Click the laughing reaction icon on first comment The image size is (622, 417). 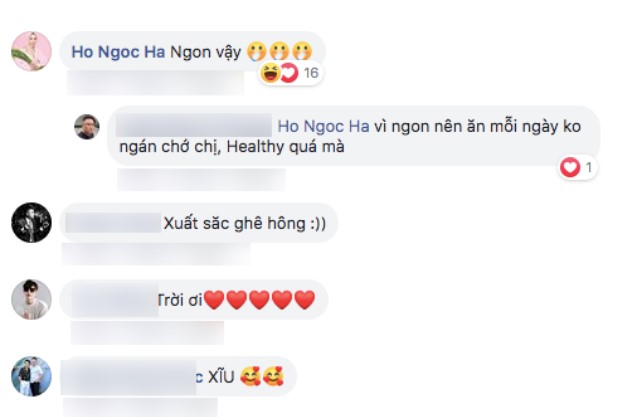(270, 73)
